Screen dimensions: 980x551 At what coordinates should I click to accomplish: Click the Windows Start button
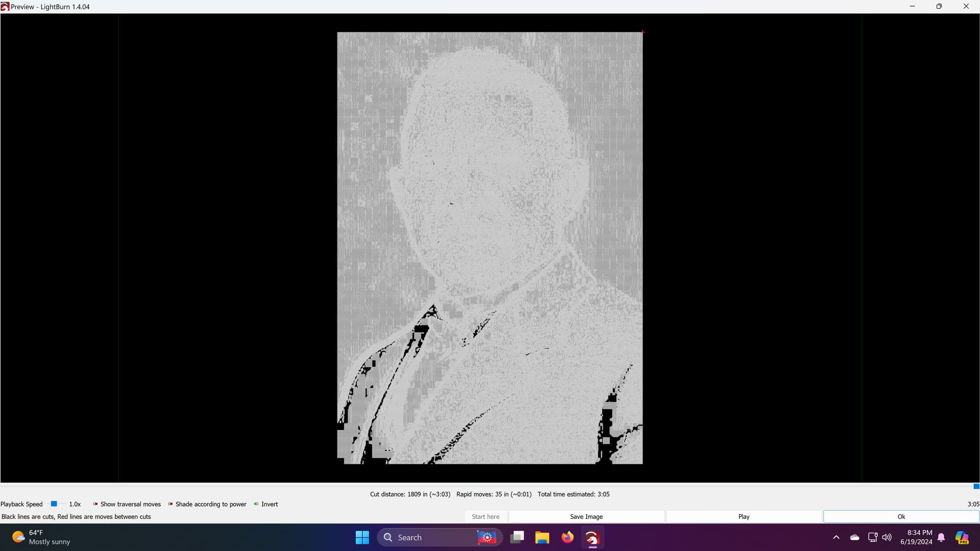362,537
